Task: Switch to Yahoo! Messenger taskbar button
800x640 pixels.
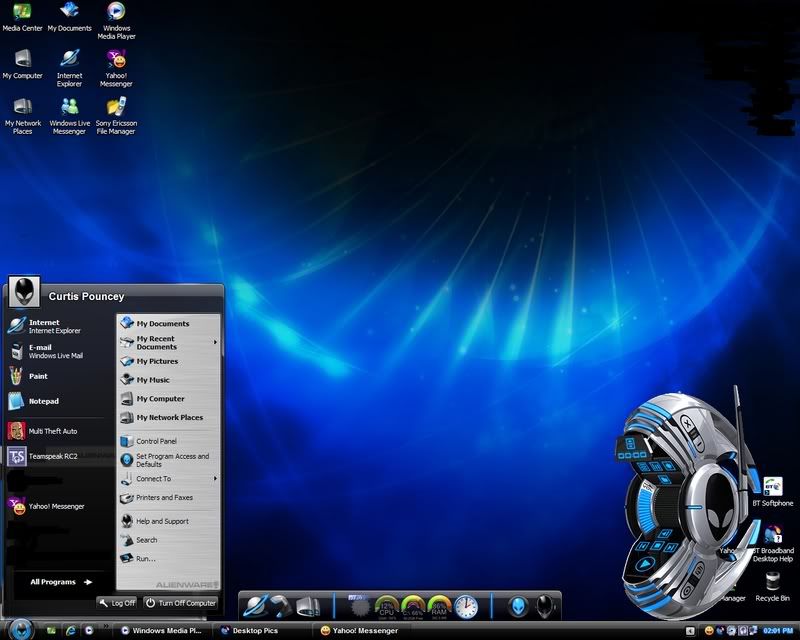Action: pyautogui.click(x=361, y=631)
